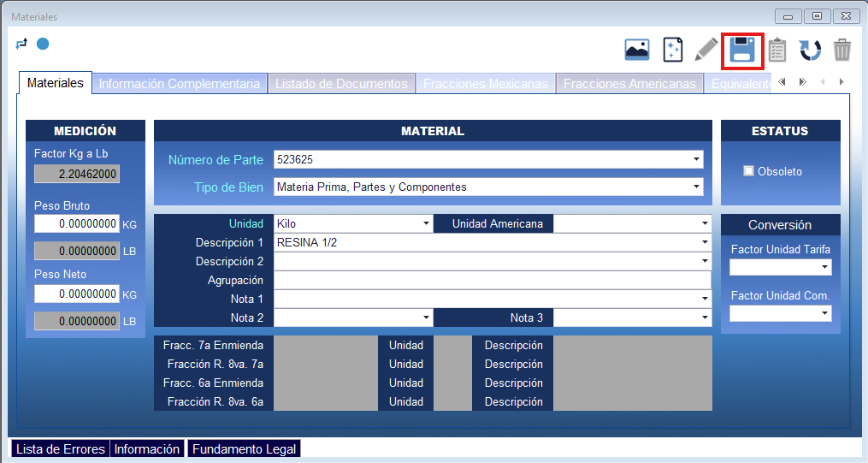Open the Fracciones Mexicanas tab
868x463 pixels.
[x=485, y=84]
